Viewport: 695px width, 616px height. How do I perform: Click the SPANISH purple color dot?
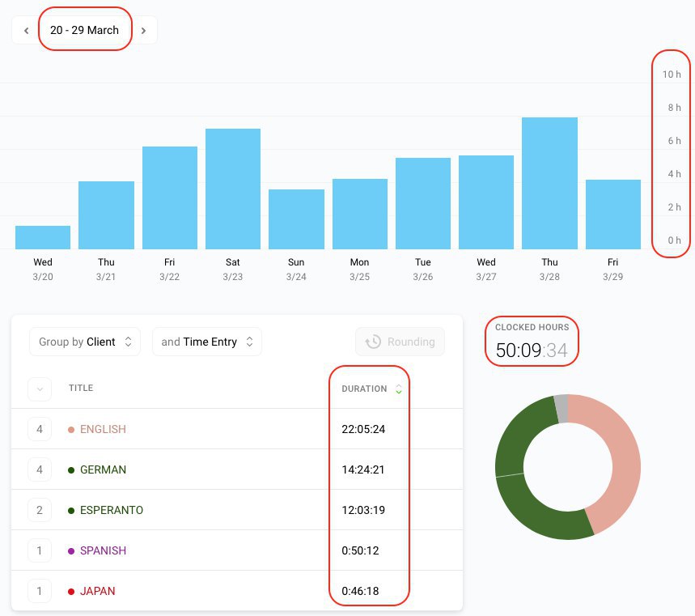coord(71,550)
